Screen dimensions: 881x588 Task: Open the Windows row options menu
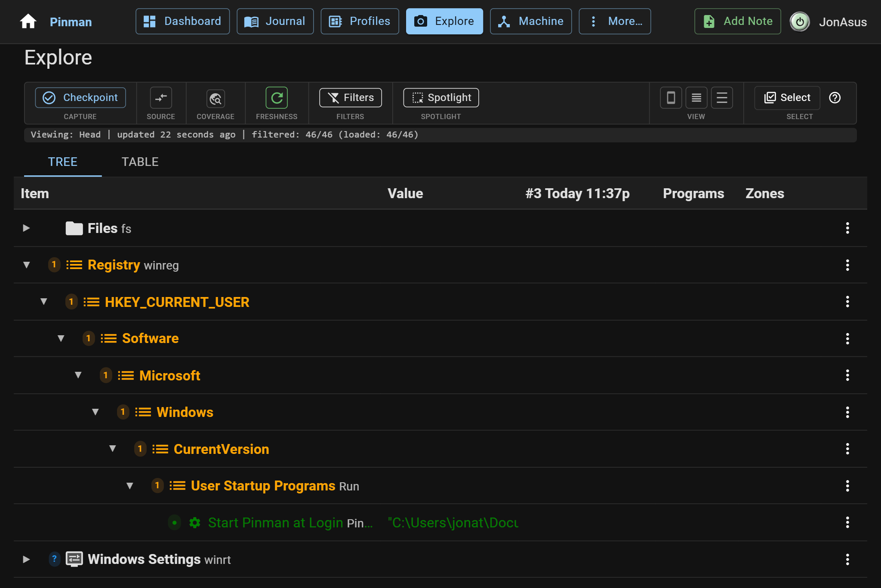[x=847, y=412]
